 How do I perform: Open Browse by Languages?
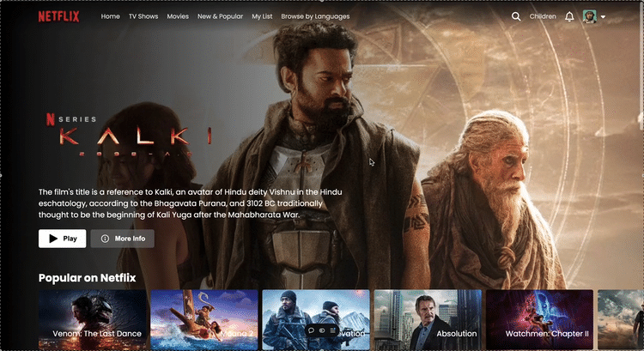(x=315, y=16)
